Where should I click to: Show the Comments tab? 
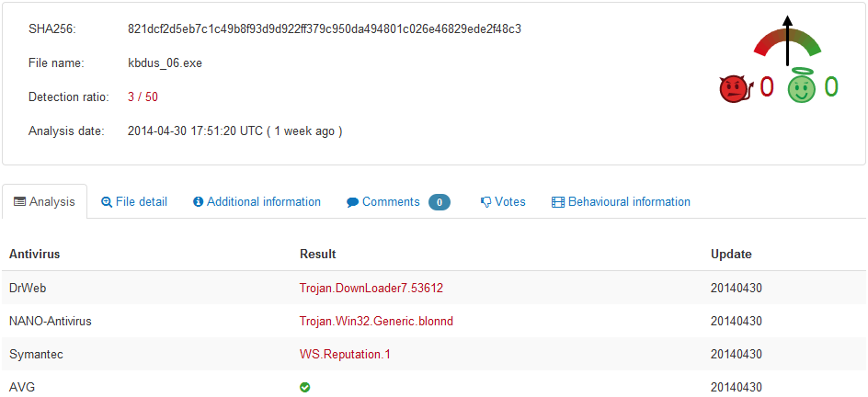[398, 202]
